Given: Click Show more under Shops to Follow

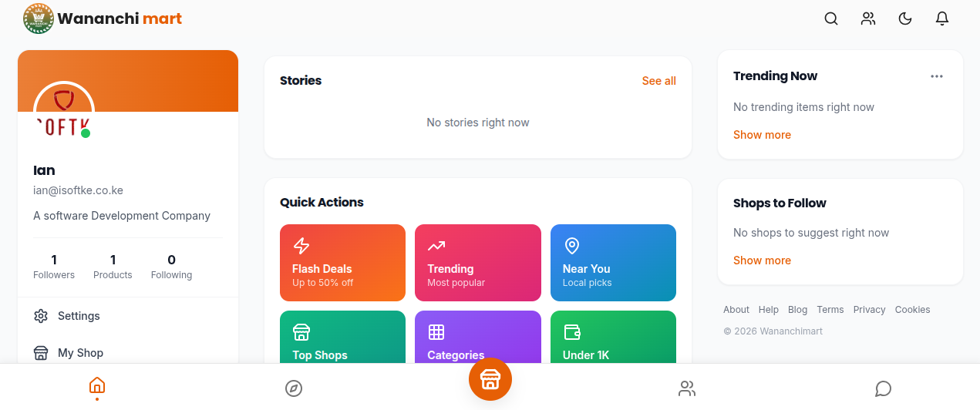Looking at the screenshot, I should click(762, 260).
